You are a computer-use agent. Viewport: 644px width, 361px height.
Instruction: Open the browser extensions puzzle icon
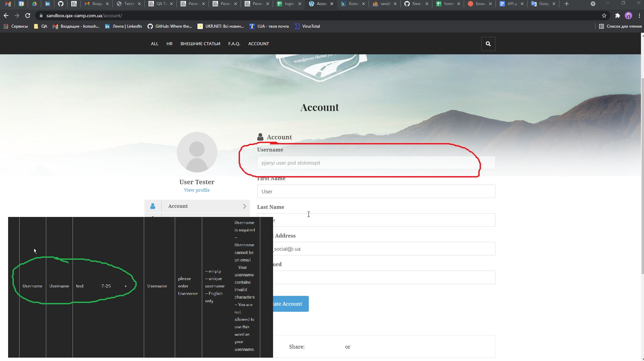pyautogui.click(x=617, y=16)
